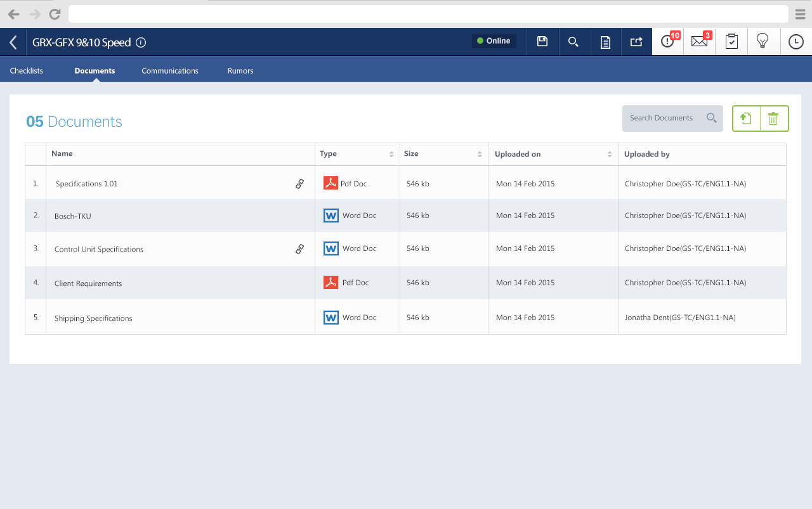Open the Control Unit Specifications document
The image size is (812, 509).
click(99, 249)
